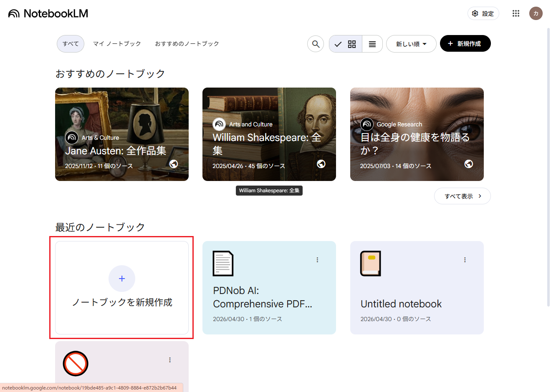Open the Google apps grid icon
551x392 pixels.
516,13
